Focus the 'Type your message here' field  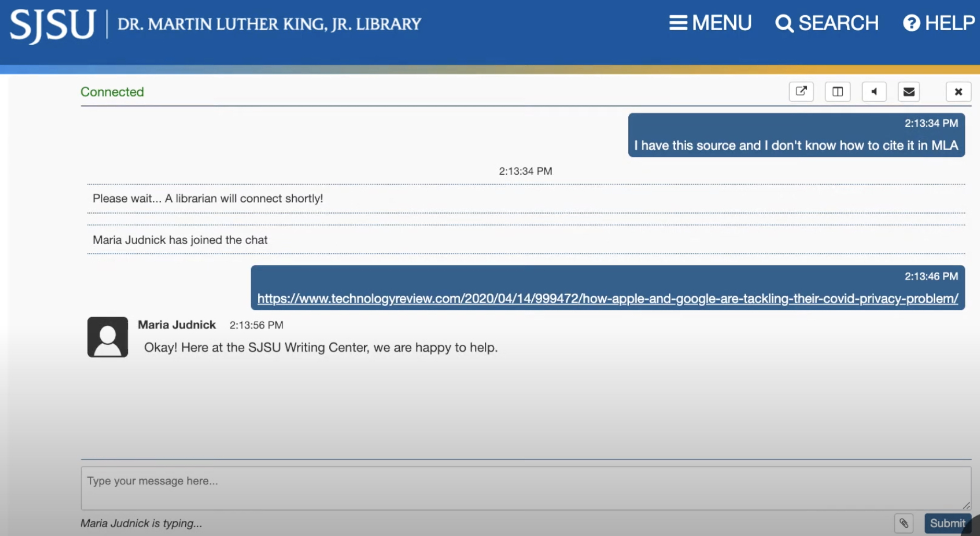coord(522,488)
